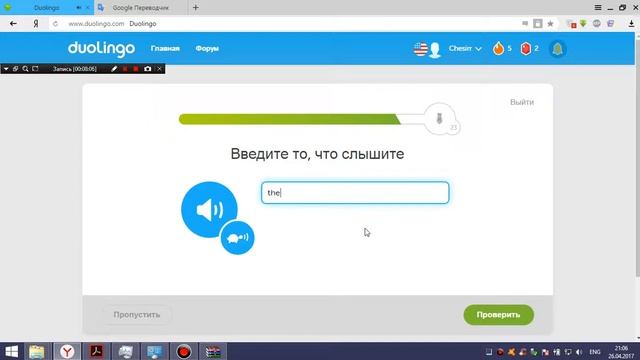Pause the recording in recorder toolbar
Screen dimensions: 640x360
point(125,69)
